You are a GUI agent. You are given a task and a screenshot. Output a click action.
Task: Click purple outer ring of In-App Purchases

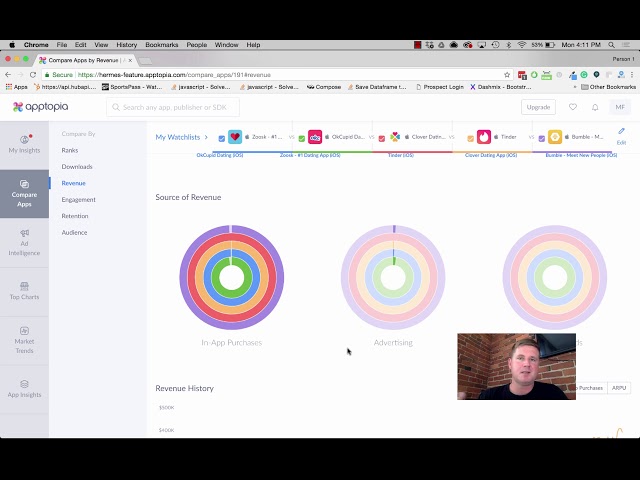pyautogui.click(x=183, y=278)
